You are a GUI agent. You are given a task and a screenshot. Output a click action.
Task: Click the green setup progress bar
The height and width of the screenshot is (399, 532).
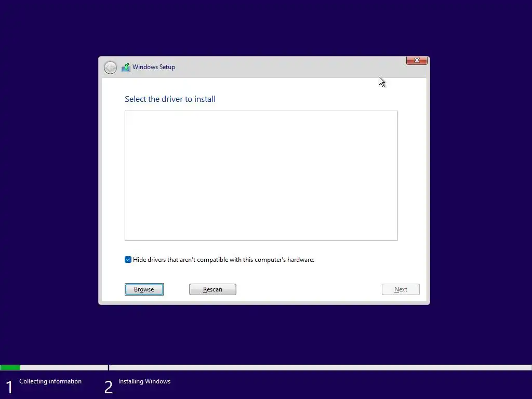10,367
